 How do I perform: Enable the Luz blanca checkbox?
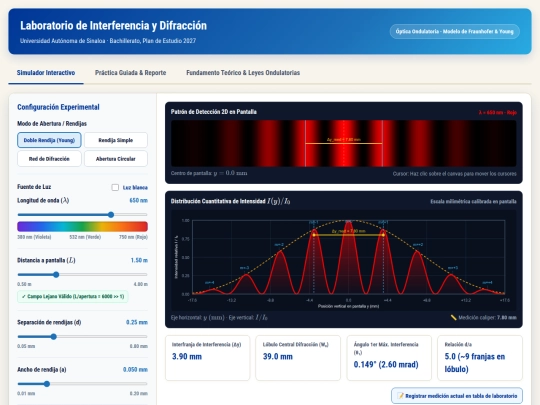pos(115,187)
